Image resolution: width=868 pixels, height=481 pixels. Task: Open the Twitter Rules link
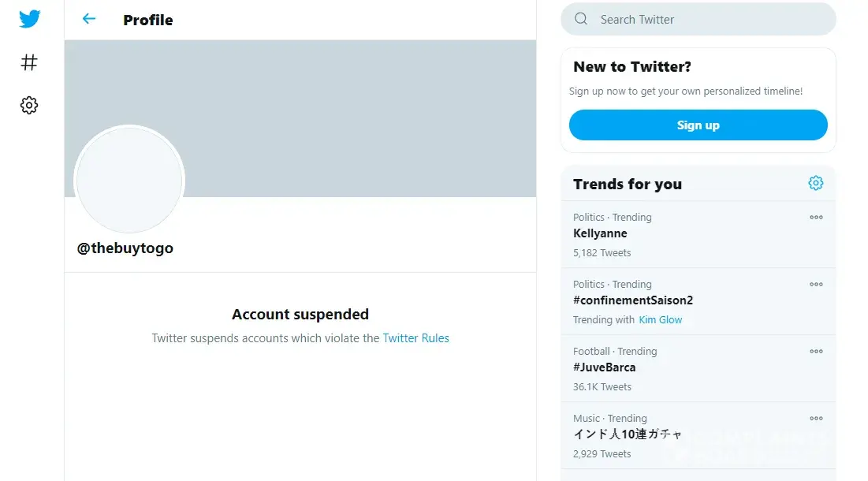[x=415, y=338]
